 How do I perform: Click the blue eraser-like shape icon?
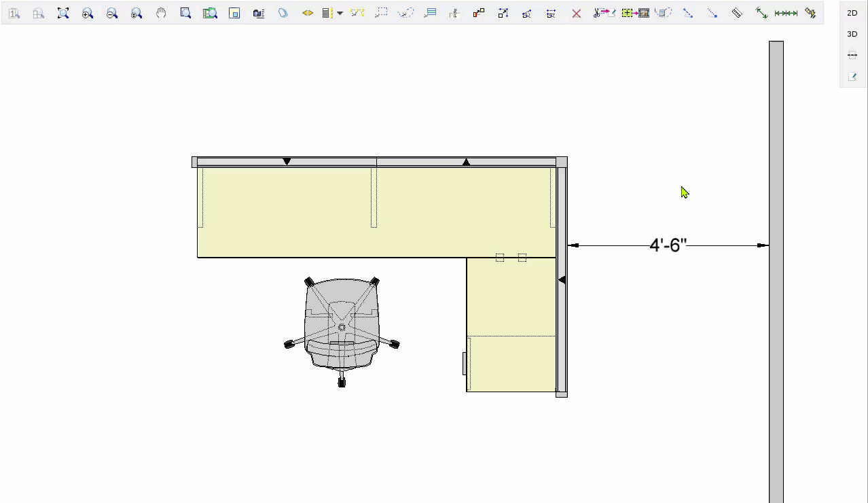pos(283,13)
